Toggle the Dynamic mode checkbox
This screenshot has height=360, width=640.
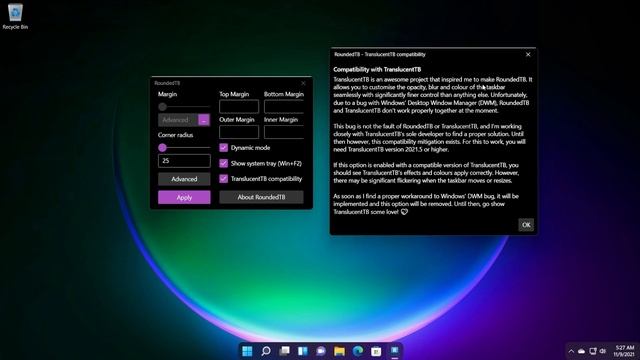[x=223, y=148]
